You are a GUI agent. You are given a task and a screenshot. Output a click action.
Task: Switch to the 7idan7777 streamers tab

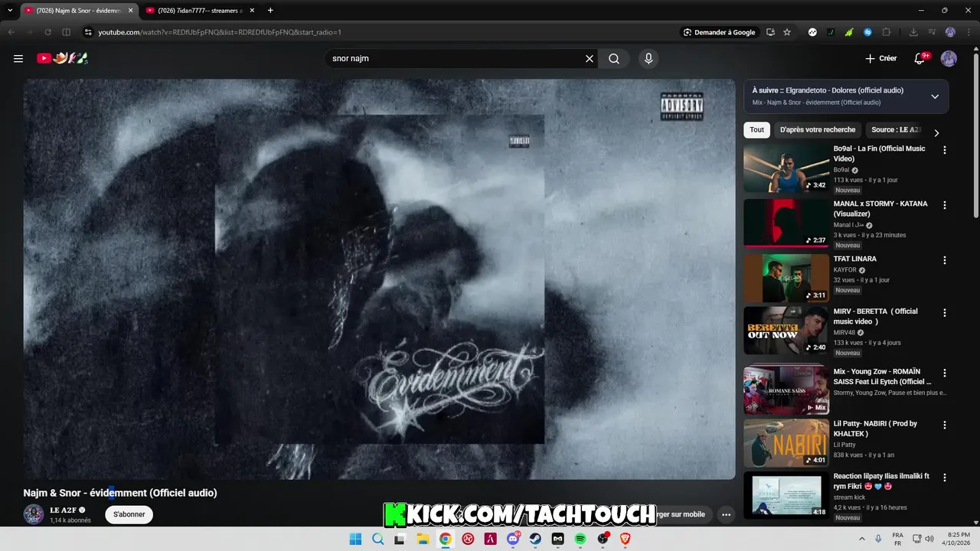pyautogui.click(x=198, y=11)
